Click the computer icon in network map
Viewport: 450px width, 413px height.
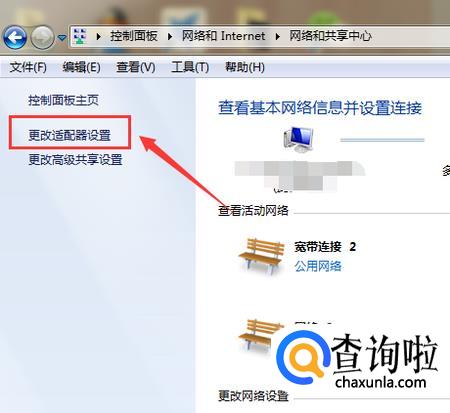pos(299,139)
